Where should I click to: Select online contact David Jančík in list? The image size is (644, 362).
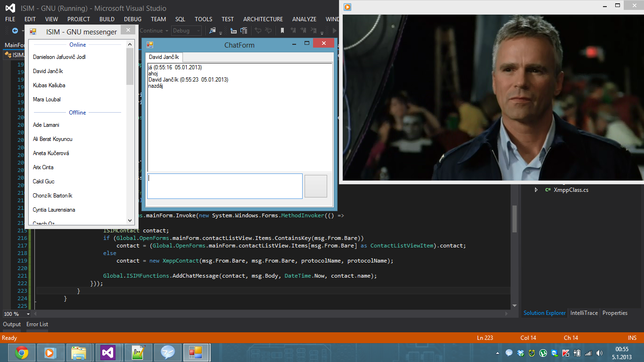click(48, 71)
